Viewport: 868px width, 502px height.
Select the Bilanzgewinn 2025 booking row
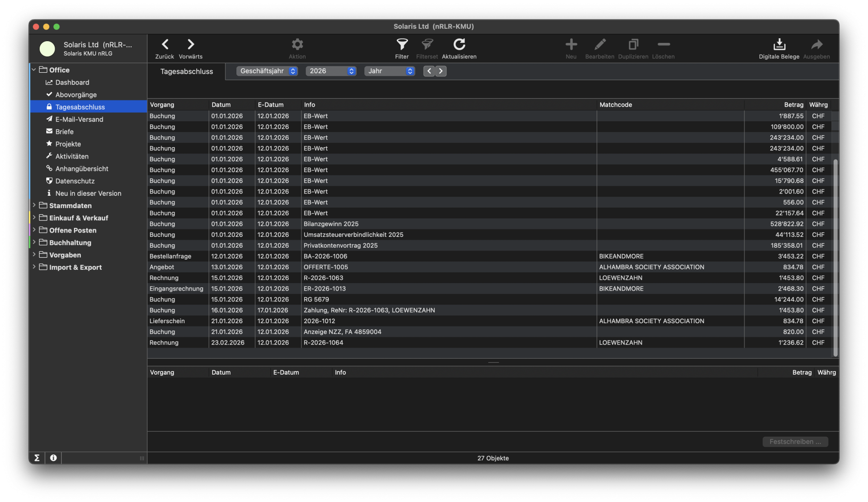(x=331, y=224)
